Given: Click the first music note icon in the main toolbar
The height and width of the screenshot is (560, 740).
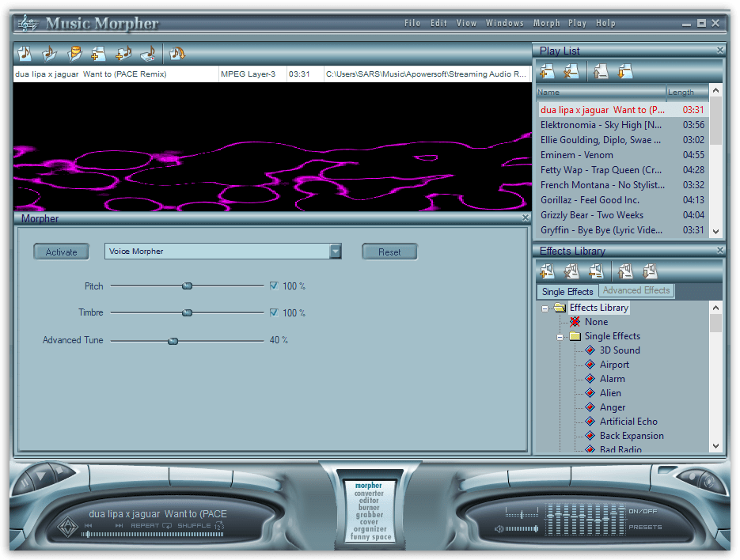Looking at the screenshot, I should pos(25,54).
